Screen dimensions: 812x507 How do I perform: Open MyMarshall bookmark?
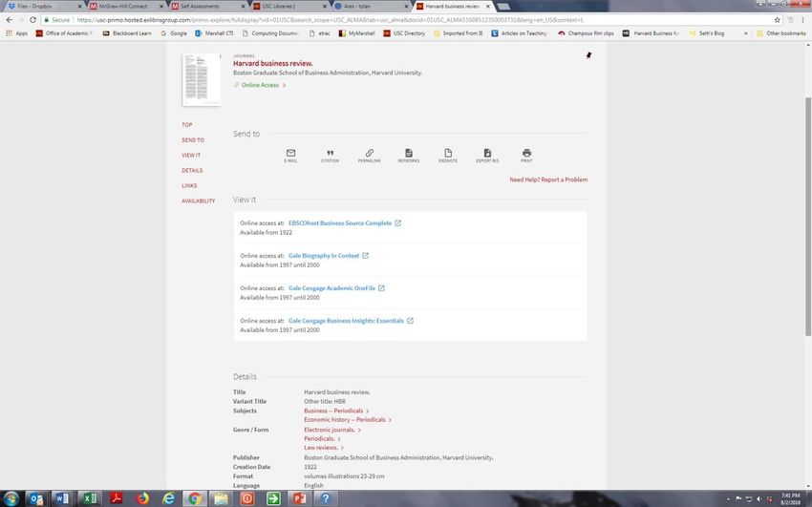tap(357, 33)
